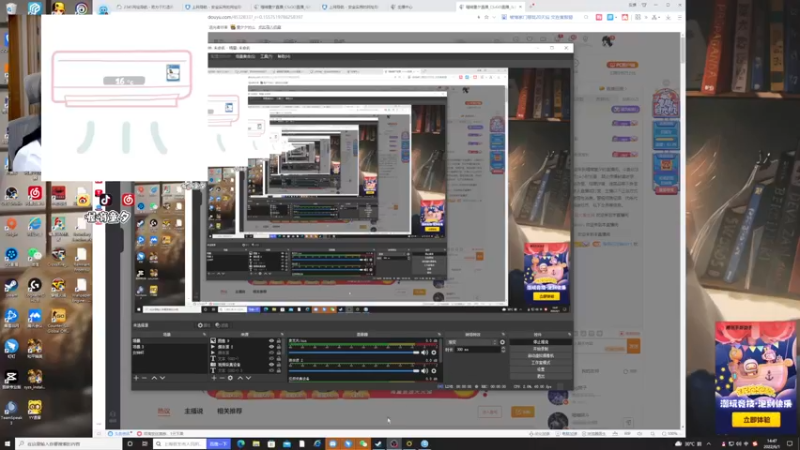Open 麦克风/Aux audio settings gear in mixer
This screenshot has width=800, height=450.
434,353
